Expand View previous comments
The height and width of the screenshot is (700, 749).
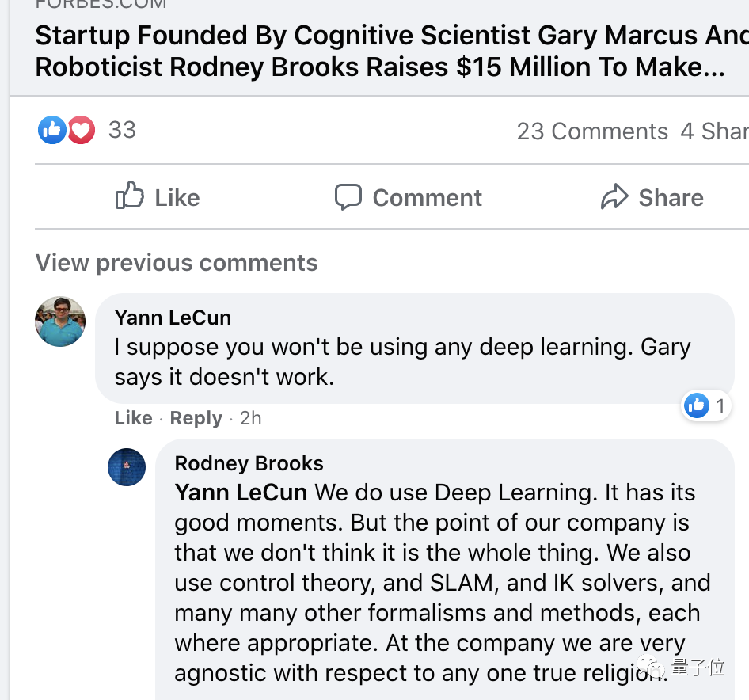point(177,263)
